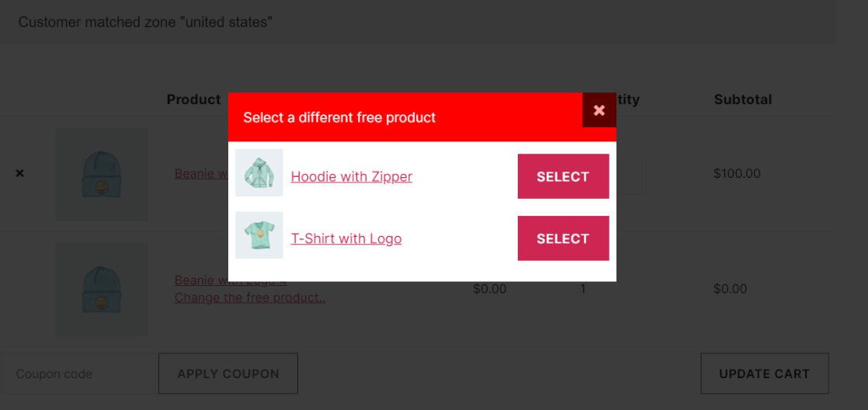Click the Subtotal column header

coord(742,99)
